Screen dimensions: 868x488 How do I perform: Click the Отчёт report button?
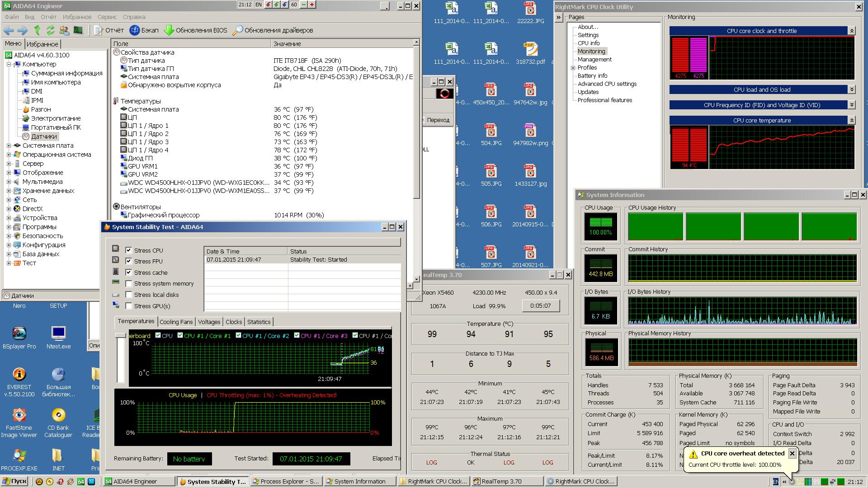(x=109, y=30)
